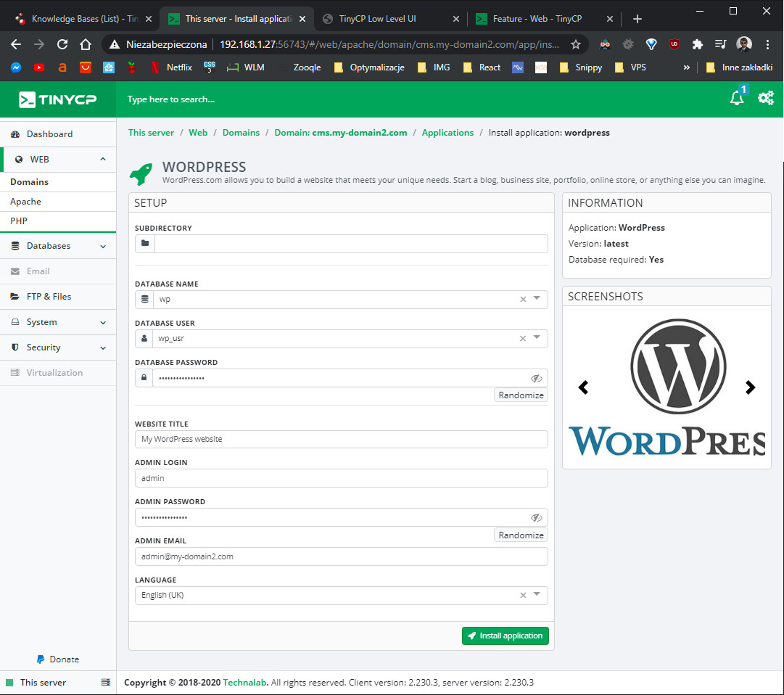Open Apache in the sidebar
The height and width of the screenshot is (695, 784).
click(x=58, y=202)
